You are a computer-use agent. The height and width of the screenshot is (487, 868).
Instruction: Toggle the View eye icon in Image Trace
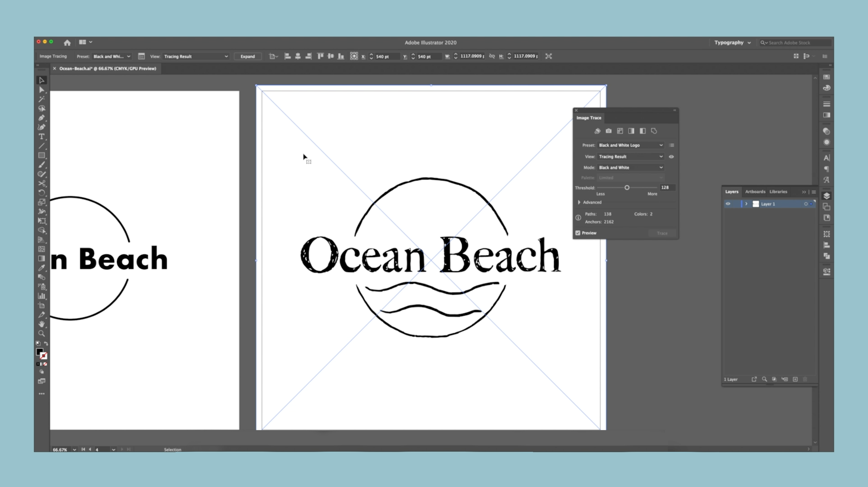tap(671, 156)
